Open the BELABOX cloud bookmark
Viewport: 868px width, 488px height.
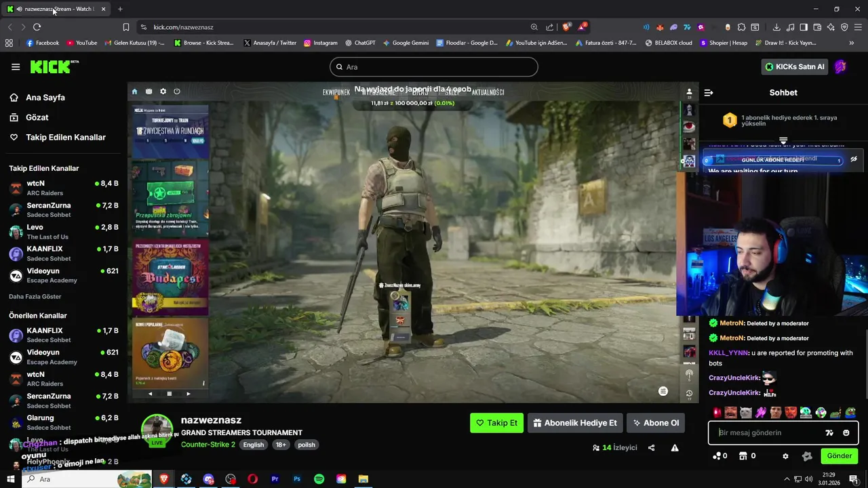pyautogui.click(x=669, y=43)
